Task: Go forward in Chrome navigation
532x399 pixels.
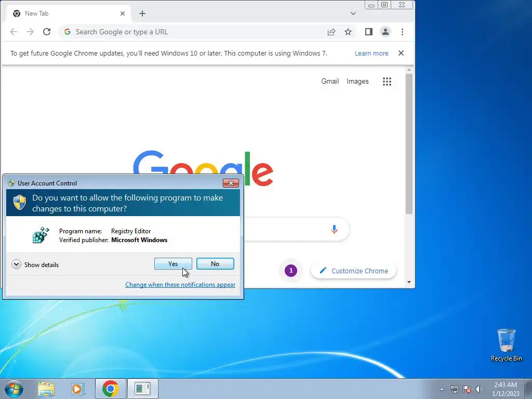Action: click(30, 32)
